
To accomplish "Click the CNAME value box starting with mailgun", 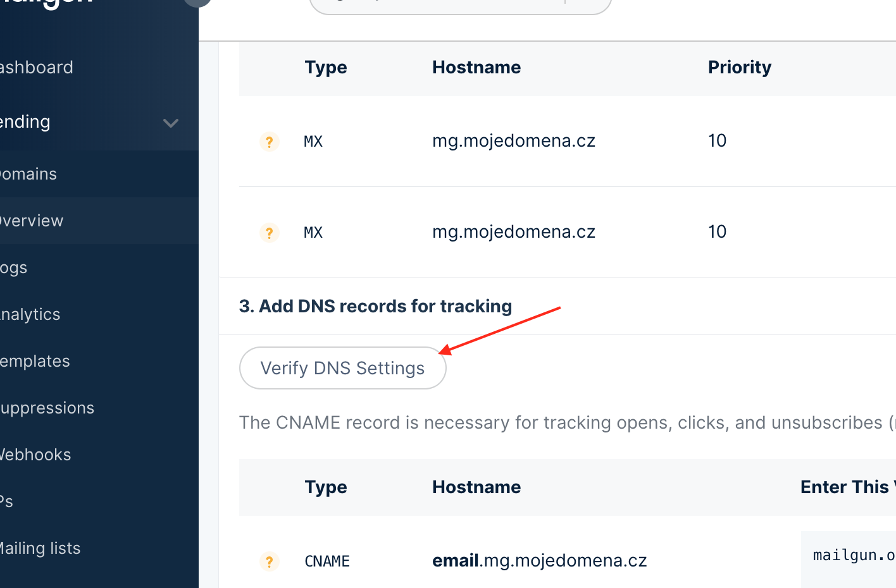I will coord(851,556).
